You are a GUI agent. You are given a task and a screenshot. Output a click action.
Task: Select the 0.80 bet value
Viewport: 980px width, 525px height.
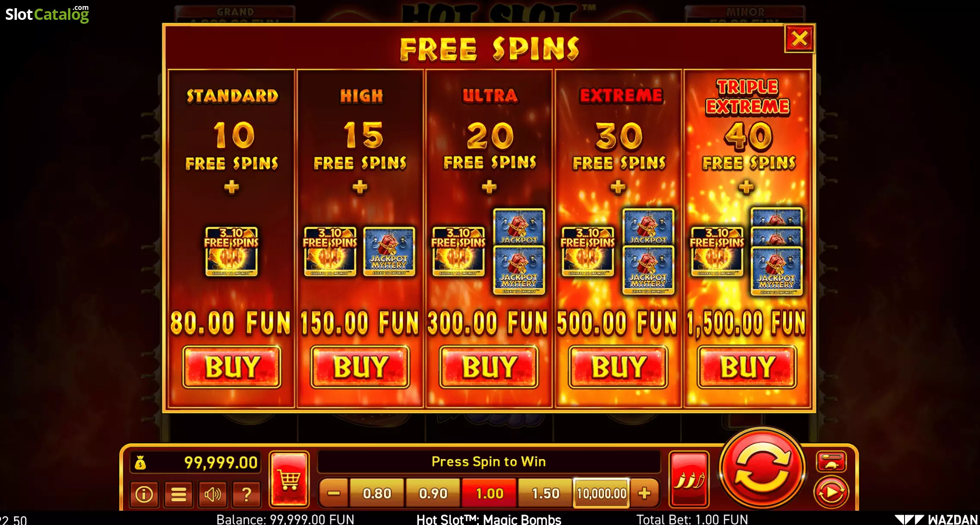tap(377, 493)
